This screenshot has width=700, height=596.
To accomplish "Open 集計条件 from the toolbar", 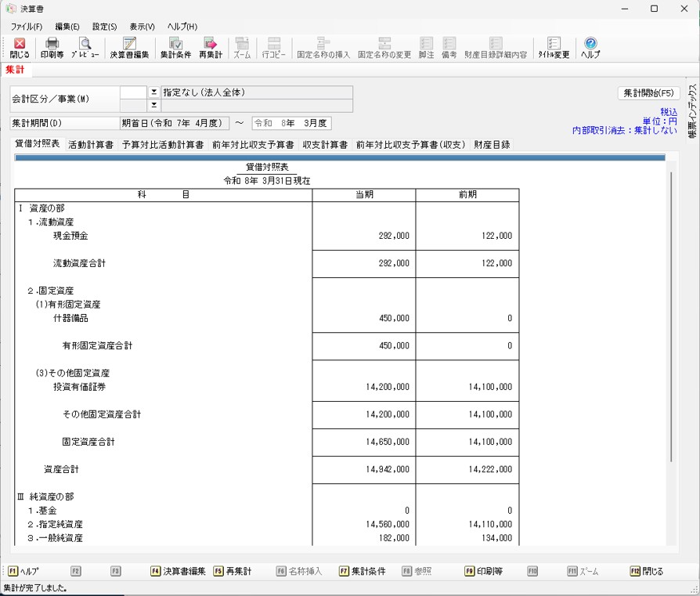I will [175, 48].
